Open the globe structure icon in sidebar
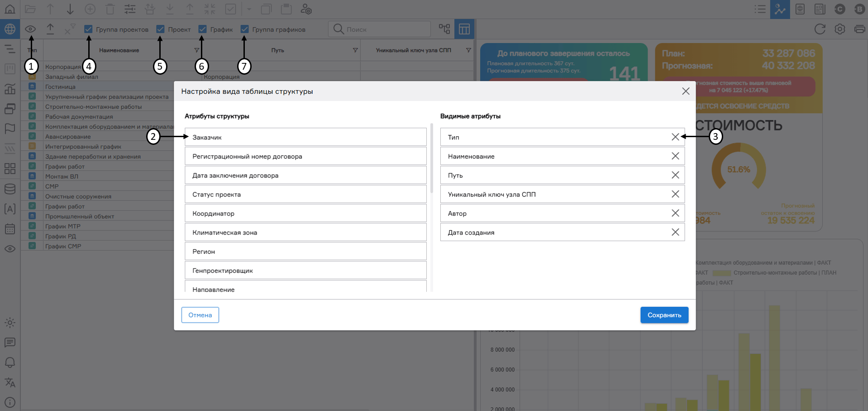The height and width of the screenshot is (411, 868). click(10, 29)
